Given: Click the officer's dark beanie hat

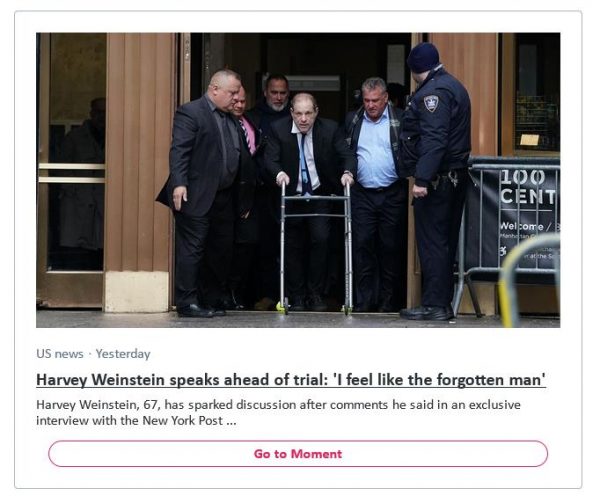Looking at the screenshot, I should tap(423, 57).
